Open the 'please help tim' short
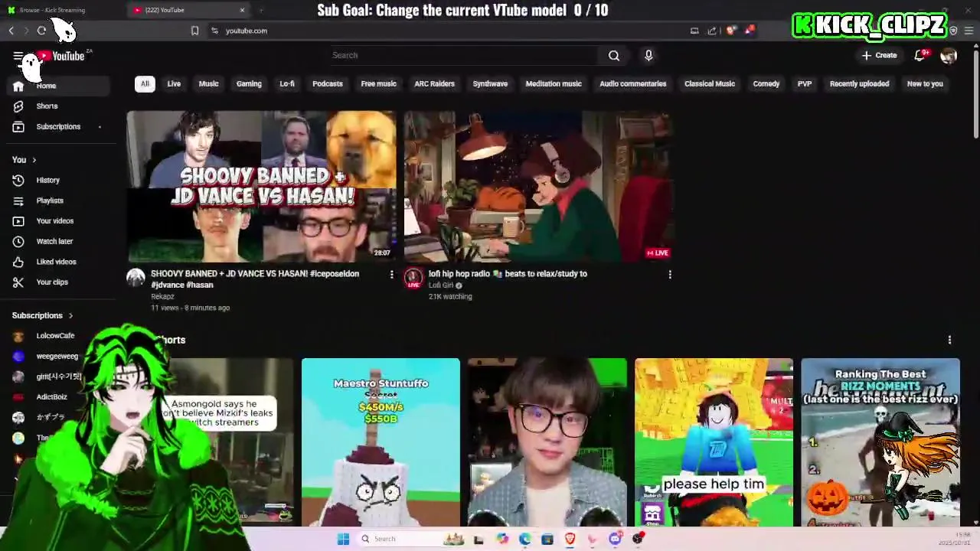Screen dimensions: 980x551 coord(714,442)
